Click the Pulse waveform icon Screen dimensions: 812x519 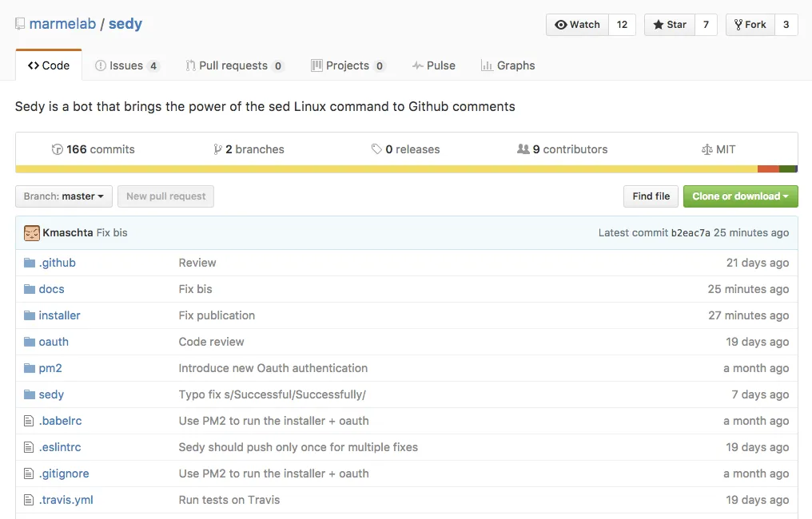(417, 65)
